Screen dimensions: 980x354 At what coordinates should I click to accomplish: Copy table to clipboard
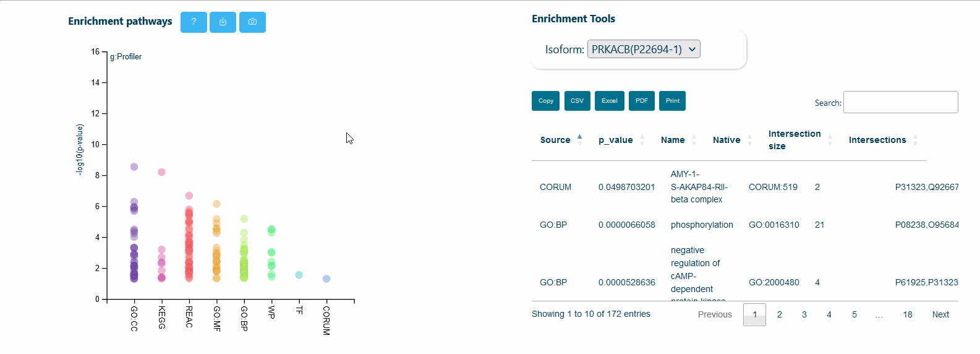click(x=545, y=101)
